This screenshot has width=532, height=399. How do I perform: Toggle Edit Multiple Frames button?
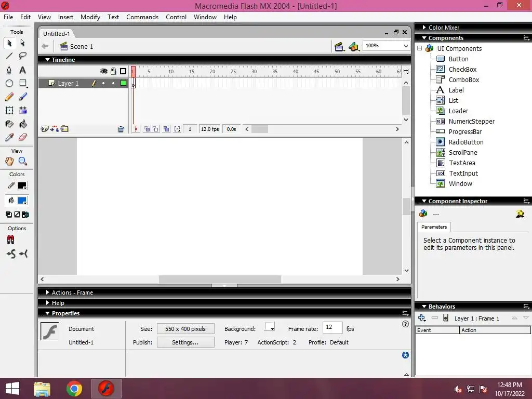[166, 129]
